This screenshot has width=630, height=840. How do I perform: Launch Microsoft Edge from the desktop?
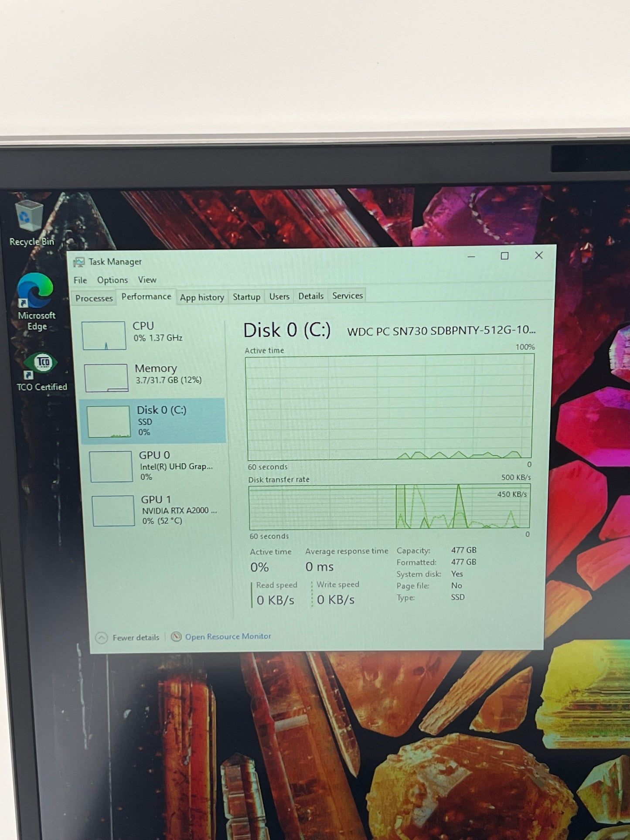point(36,302)
